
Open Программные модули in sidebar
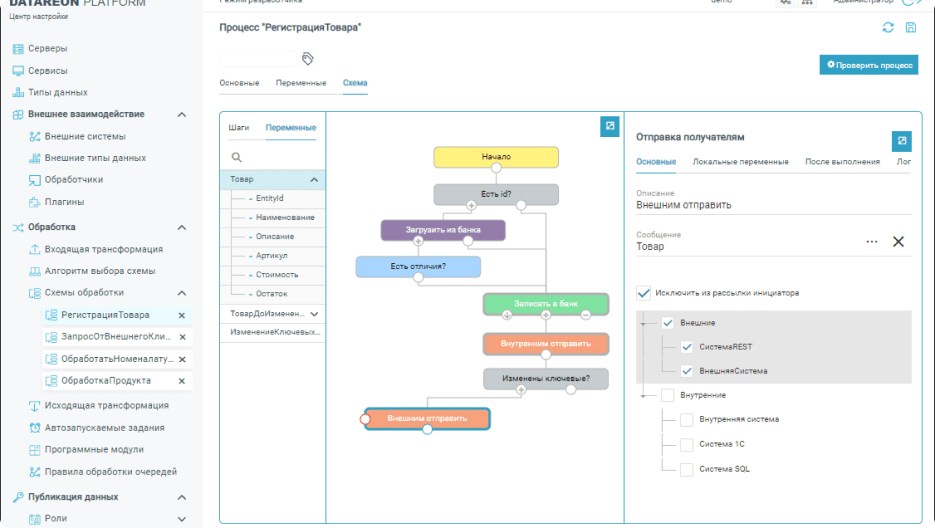(94, 449)
